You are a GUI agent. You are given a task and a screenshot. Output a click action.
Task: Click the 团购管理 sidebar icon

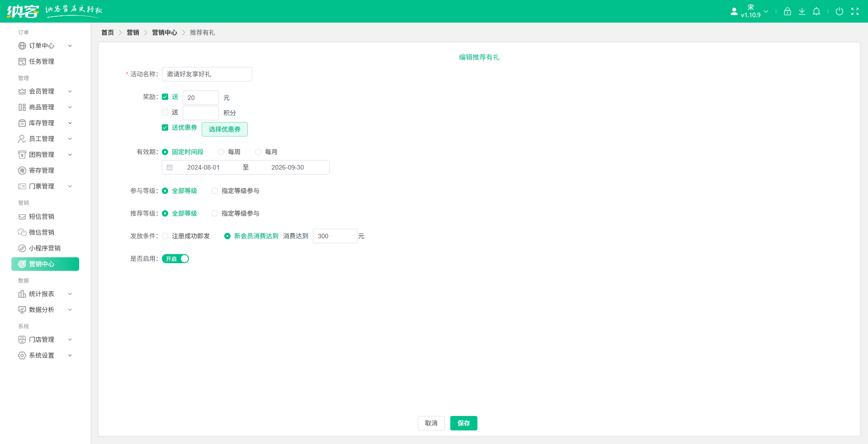[22, 155]
